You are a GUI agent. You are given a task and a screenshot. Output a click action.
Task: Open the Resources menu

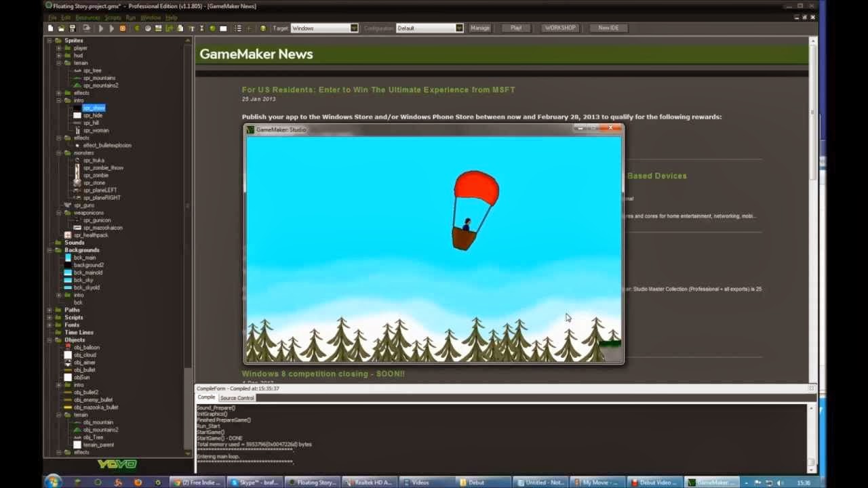87,18
